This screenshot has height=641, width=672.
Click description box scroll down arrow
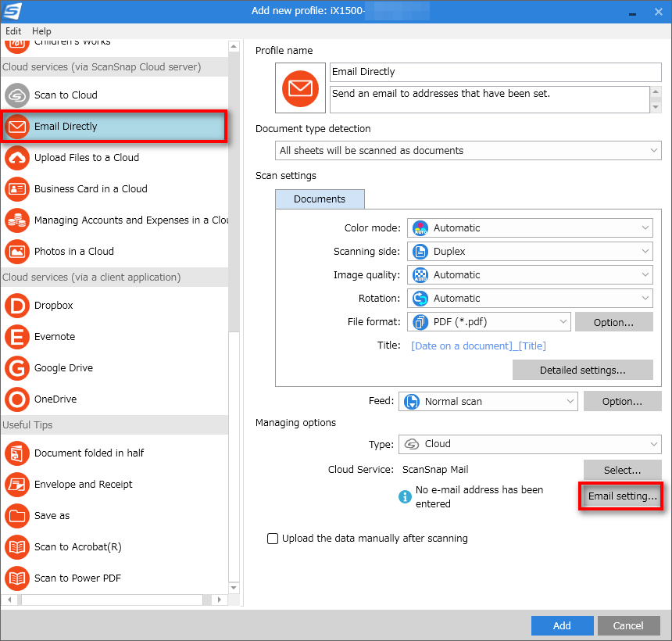(656, 107)
